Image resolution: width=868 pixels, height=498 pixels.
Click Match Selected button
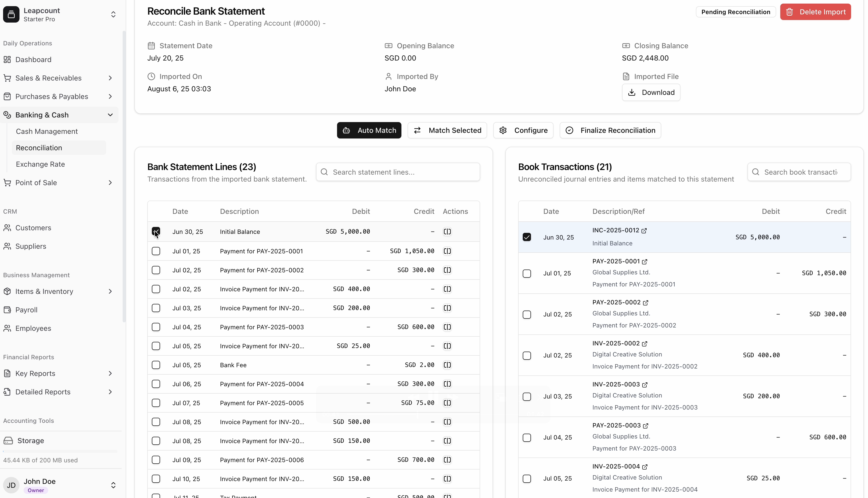[447, 130]
